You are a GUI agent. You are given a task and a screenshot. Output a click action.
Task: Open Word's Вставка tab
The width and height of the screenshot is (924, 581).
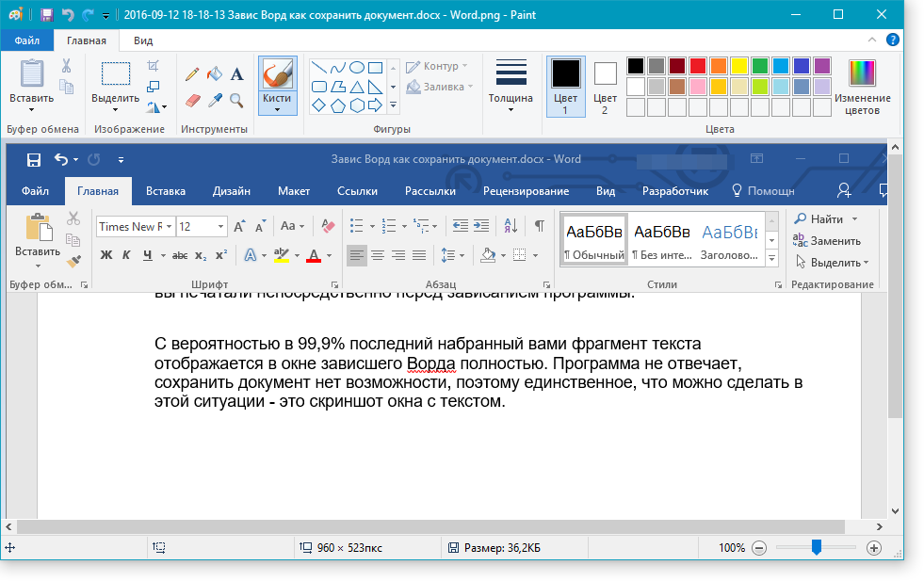pos(166,191)
